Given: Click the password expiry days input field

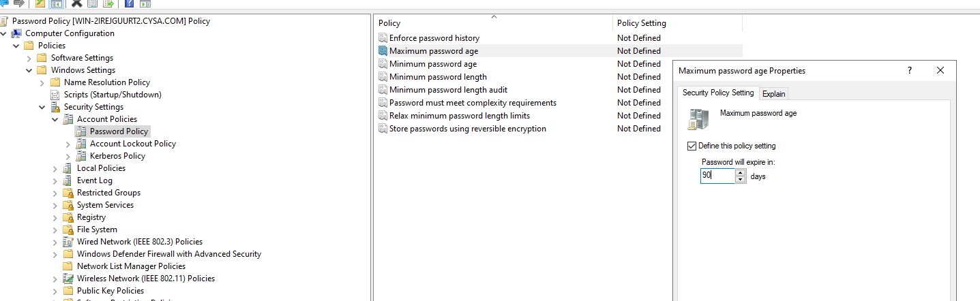Looking at the screenshot, I should click(717, 176).
